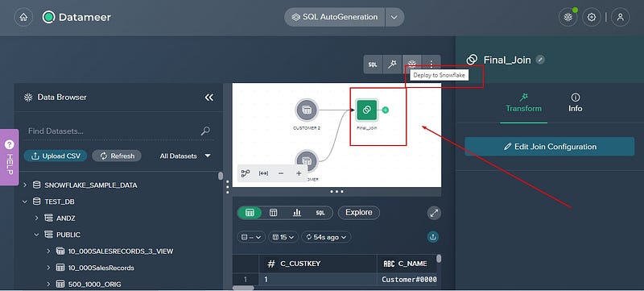Image resolution: width=644 pixels, height=291 pixels.
Task: Click the C_NAME column header
Action: tap(407, 264)
